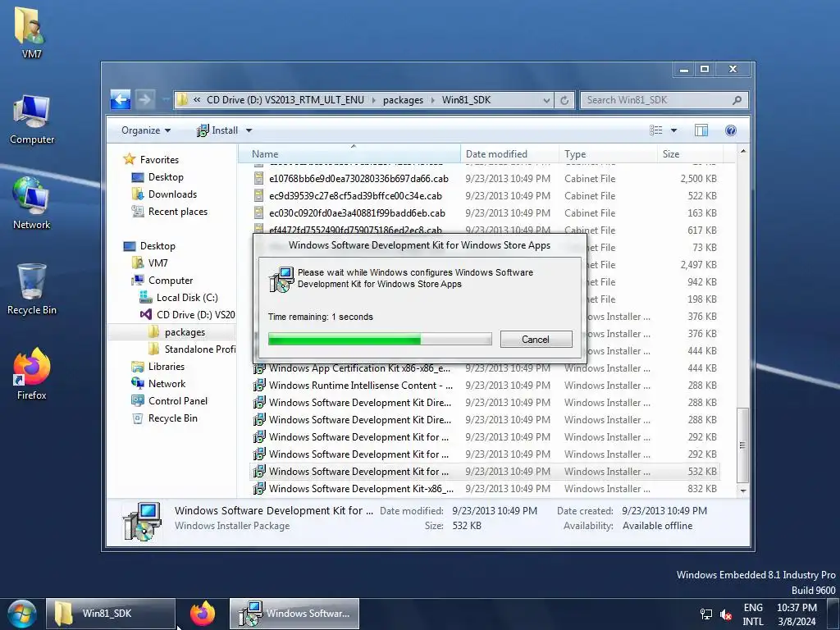Open the Explorer help icon
840x630 pixels.
click(x=731, y=130)
